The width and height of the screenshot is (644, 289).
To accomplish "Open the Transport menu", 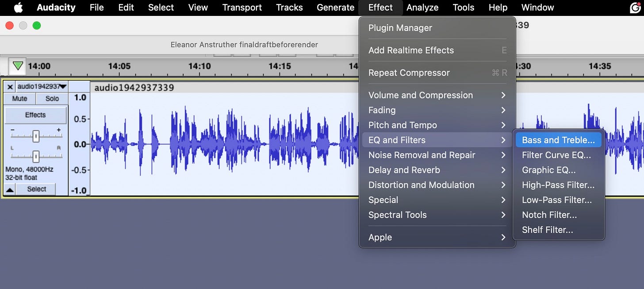I will point(242,8).
